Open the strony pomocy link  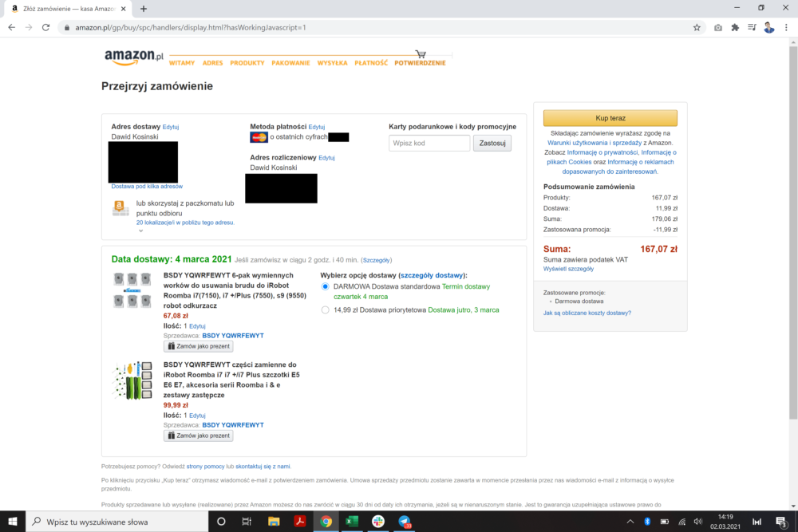coord(206,467)
